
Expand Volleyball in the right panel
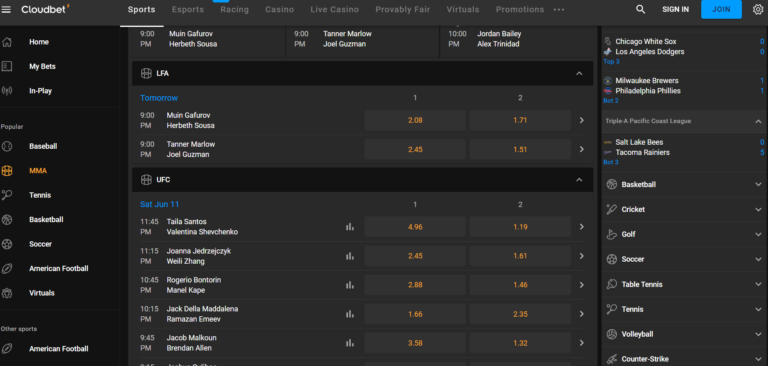pos(758,334)
